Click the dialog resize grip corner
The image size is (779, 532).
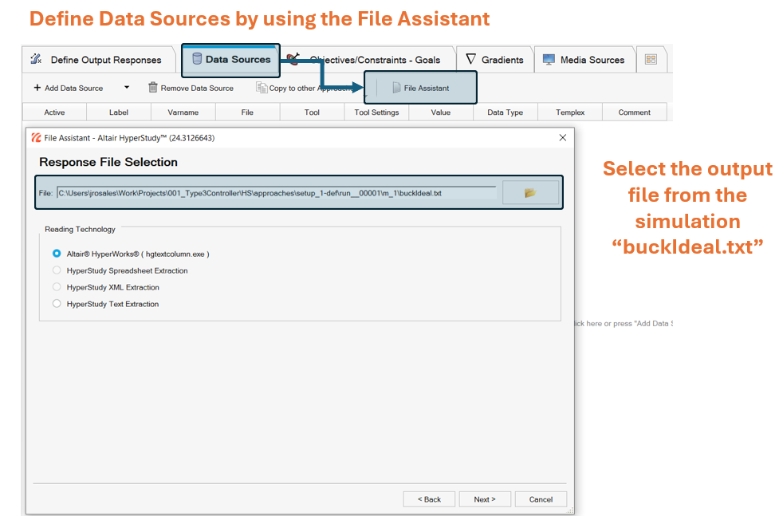(570, 510)
